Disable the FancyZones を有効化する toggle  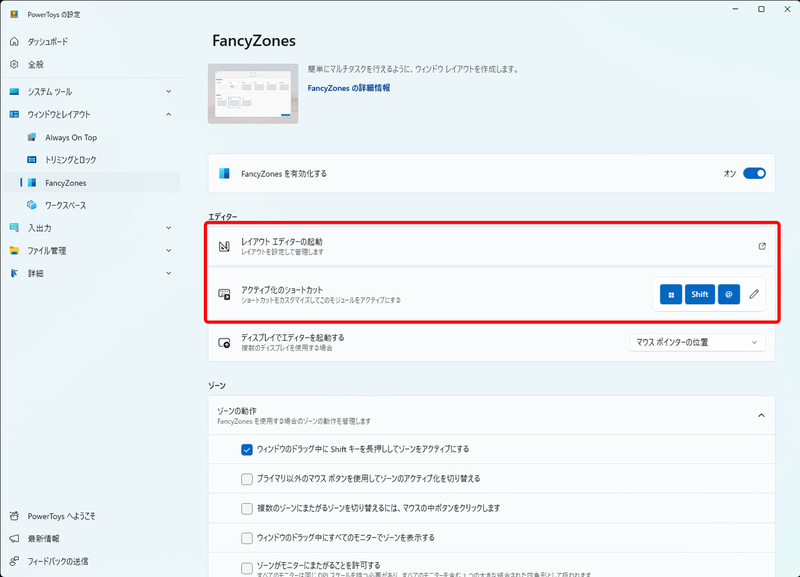pos(756,172)
